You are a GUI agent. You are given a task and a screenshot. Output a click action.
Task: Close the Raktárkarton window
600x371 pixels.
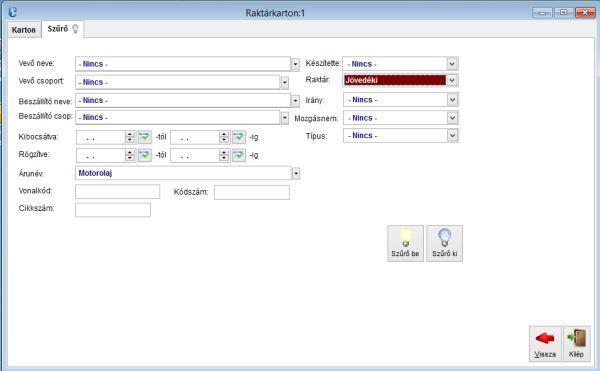pos(585,13)
